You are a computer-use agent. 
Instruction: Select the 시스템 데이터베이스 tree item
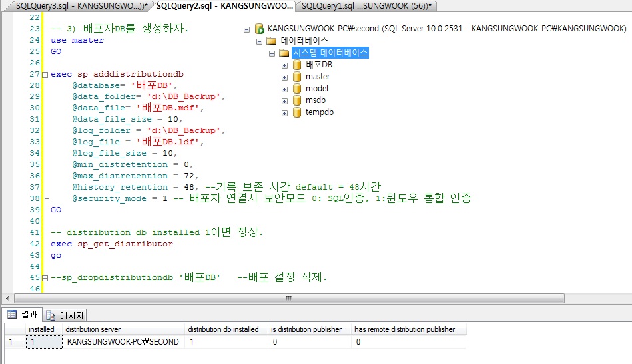[x=330, y=53]
